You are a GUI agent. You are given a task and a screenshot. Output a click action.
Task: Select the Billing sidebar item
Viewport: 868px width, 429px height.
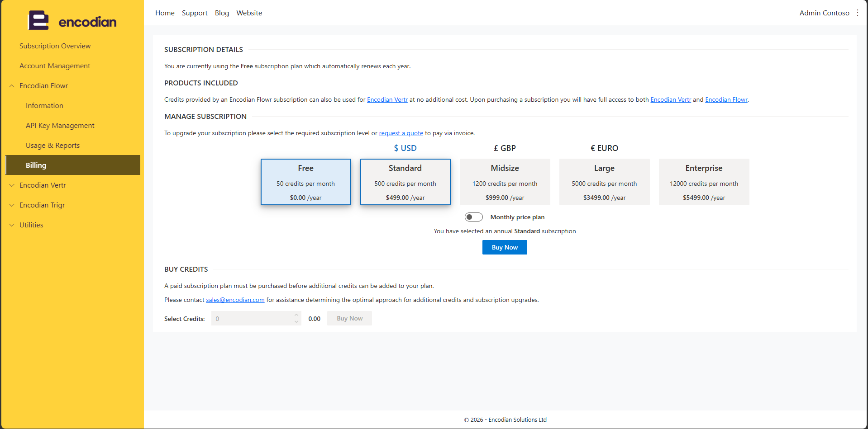click(73, 165)
